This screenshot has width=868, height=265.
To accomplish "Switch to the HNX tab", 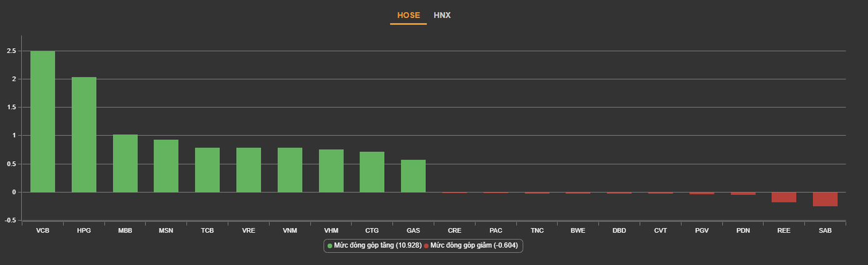I will click(442, 15).
